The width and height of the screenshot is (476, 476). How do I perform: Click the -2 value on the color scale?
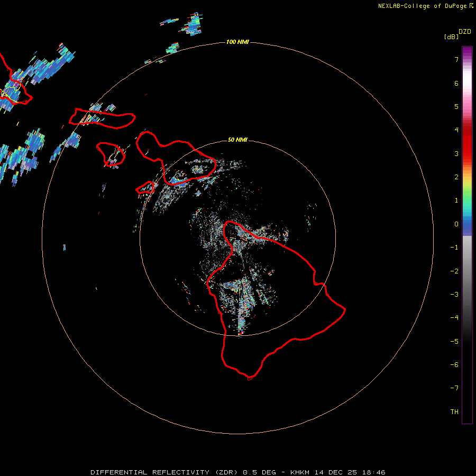[454, 271]
